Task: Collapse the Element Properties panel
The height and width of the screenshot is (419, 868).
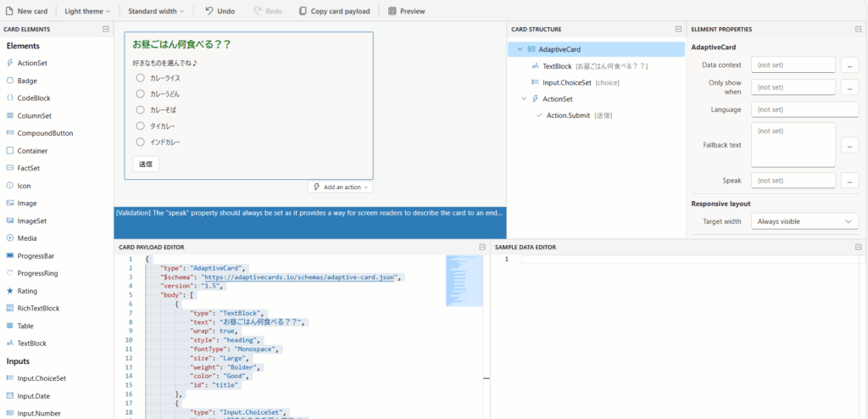Action: (x=858, y=30)
